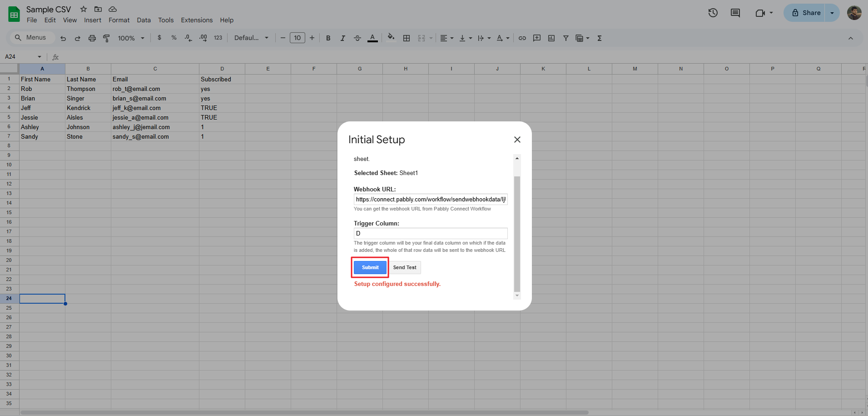Click the Trigger Column input field
The image size is (868, 416).
(x=430, y=233)
